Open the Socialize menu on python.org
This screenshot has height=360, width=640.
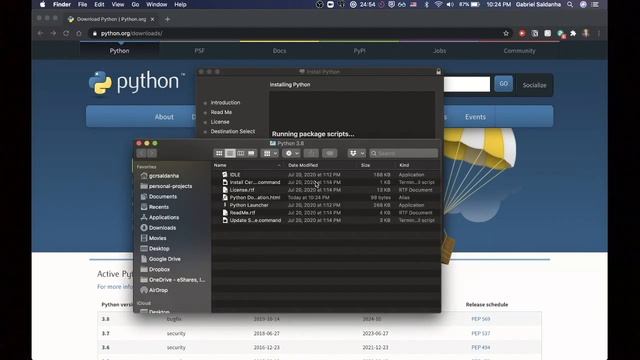[x=534, y=85]
